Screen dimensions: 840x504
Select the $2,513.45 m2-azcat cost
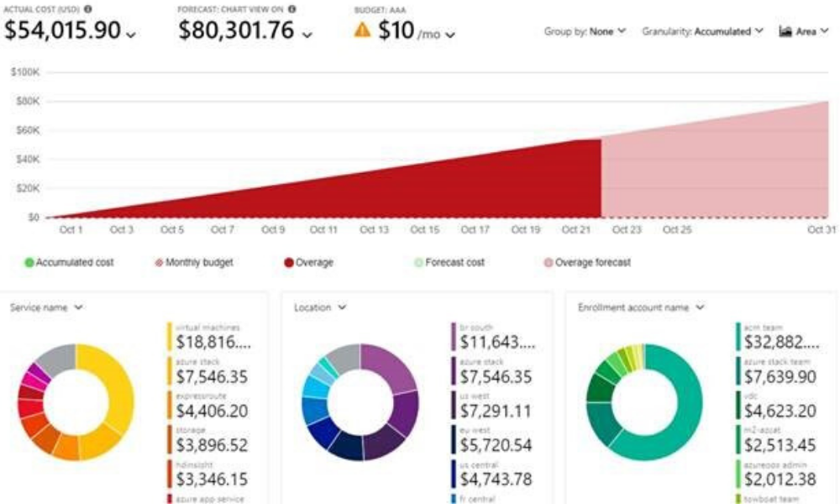tap(780, 445)
